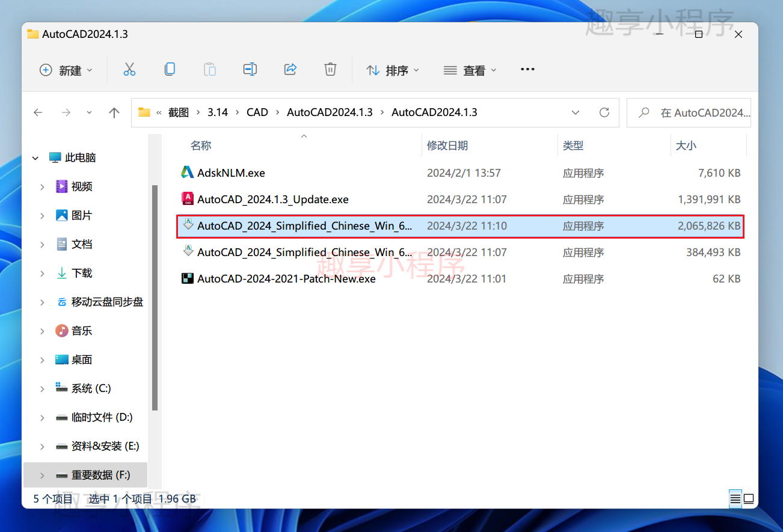The image size is (783, 532).
Task: Expand the 下载 folder node
Action: click(x=42, y=274)
